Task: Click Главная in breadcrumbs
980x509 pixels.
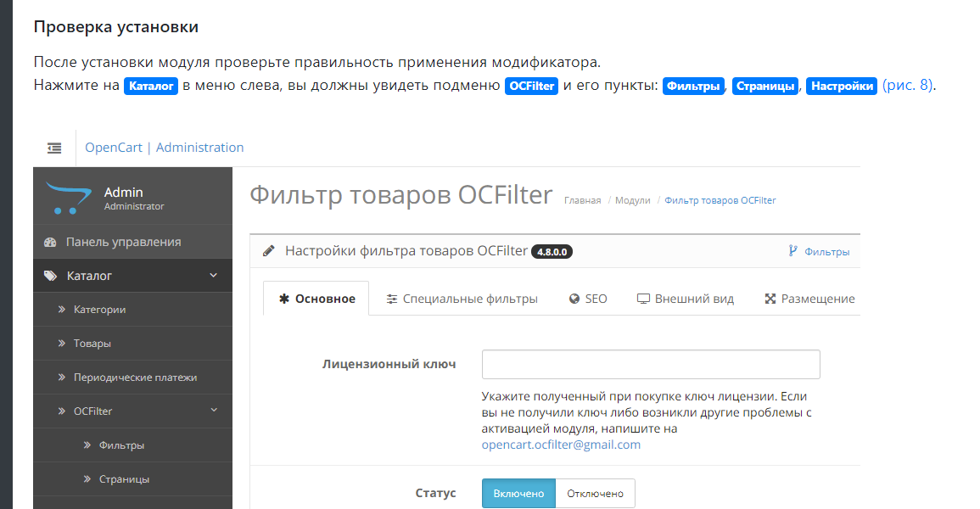Action: coord(583,200)
